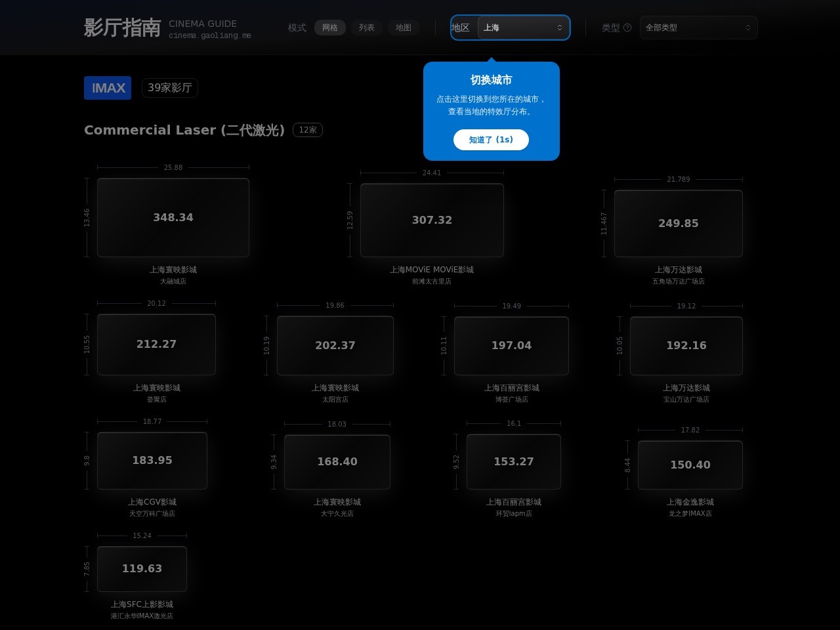Viewport: 840px width, 630px height.
Task: Click the IMAX badge
Action: [108, 88]
